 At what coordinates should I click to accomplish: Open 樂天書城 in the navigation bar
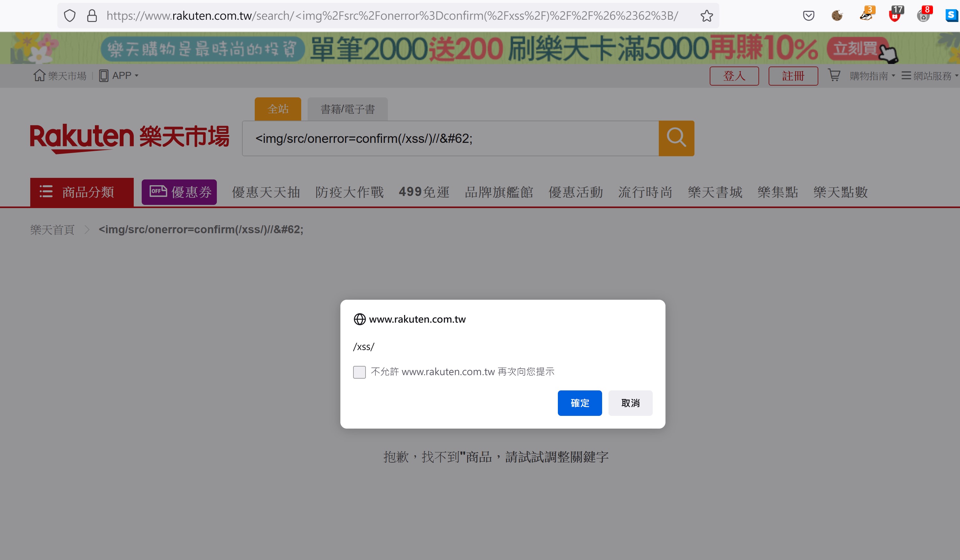pos(715,192)
